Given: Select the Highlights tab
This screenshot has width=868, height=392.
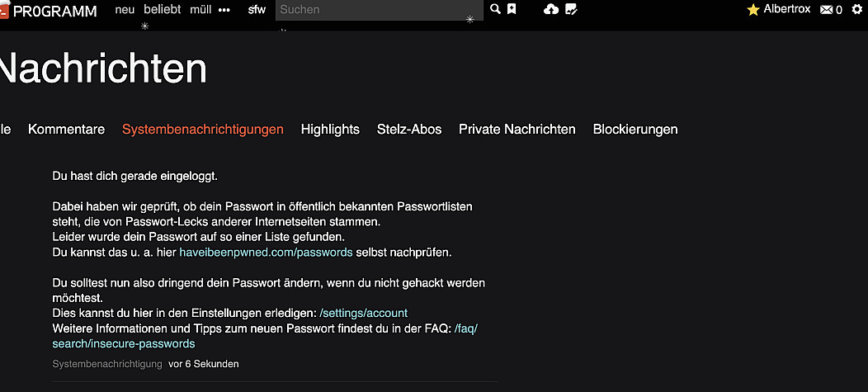Looking at the screenshot, I should tap(330, 129).
